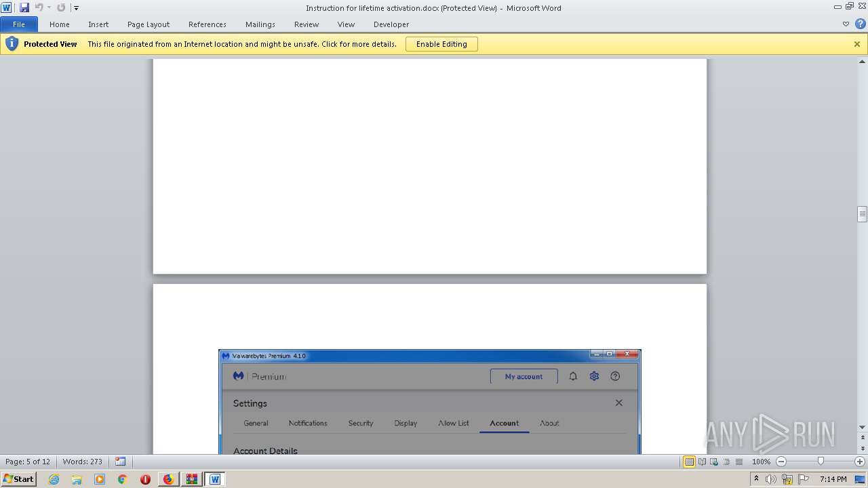Click the network tray icon
Image resolution: width=868 pixels, height=488 pixels.
click(x=787, y=479)
